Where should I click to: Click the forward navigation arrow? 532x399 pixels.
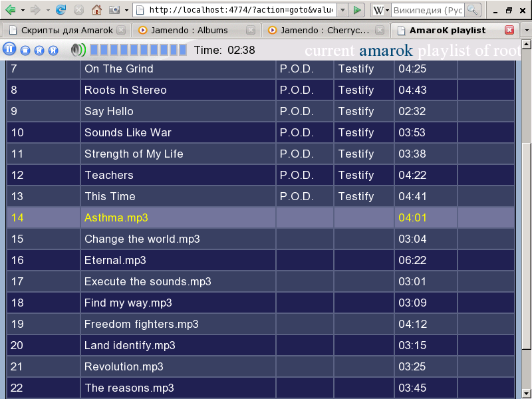[x=35, y=10]
